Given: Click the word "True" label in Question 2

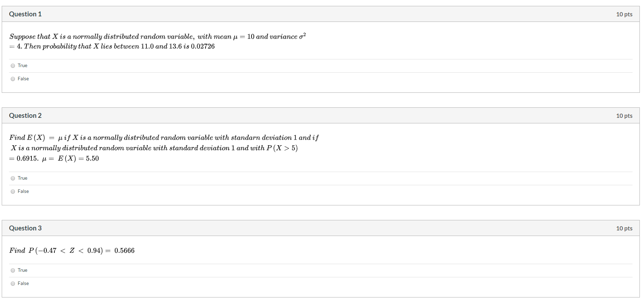Looking at the screenshot, I should (23, 178).
